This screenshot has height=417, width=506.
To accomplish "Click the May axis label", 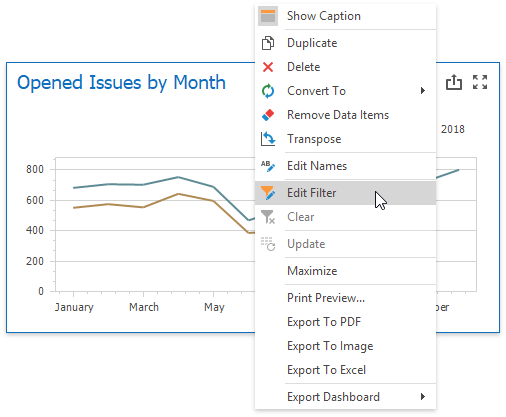I will tap(214, 307).
